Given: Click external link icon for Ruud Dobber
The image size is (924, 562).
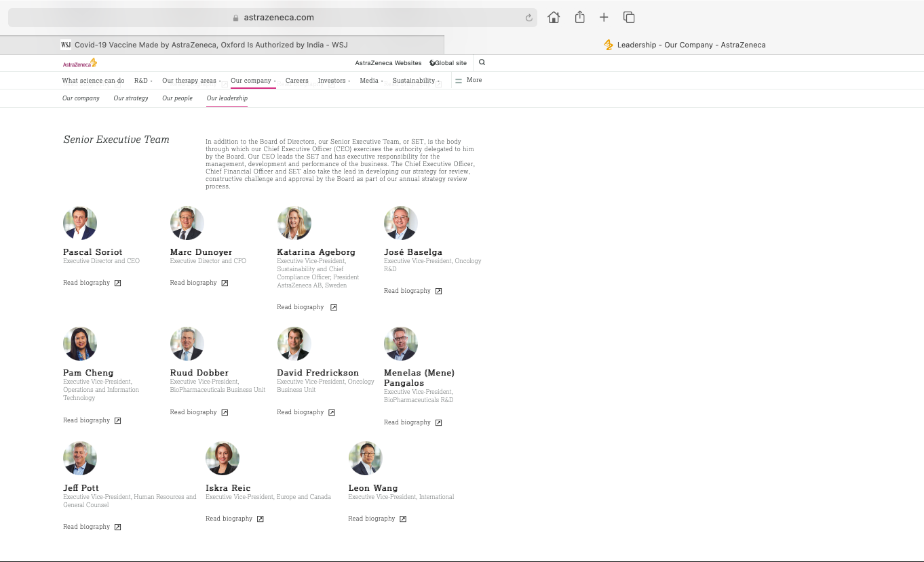Looking at the screenshot, I should point(225,413).
